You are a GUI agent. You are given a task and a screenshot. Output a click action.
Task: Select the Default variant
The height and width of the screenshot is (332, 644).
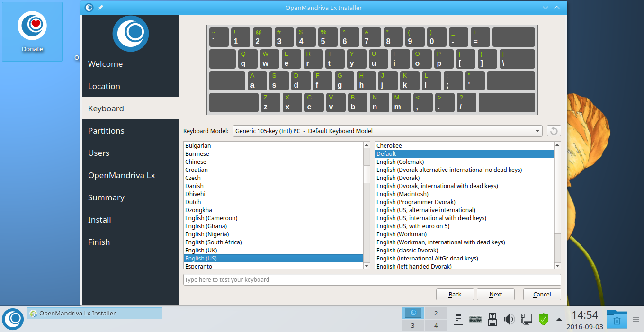pyautogui.click(x=464, y=153)
